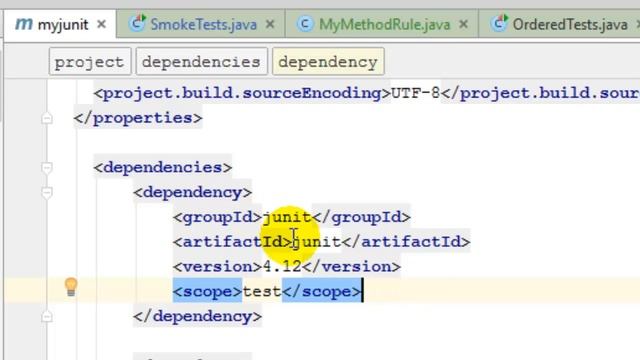
Task: Open the MyMethodRule.java tab
Action: pos(384,24)
